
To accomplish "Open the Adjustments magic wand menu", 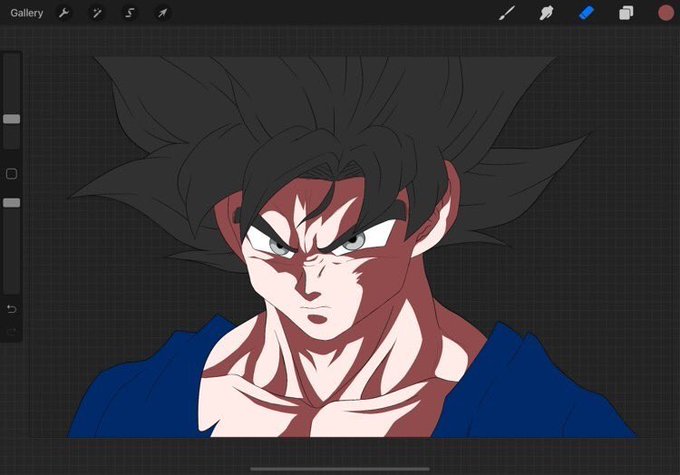I will pyautogui.click(x=96, y=13).
